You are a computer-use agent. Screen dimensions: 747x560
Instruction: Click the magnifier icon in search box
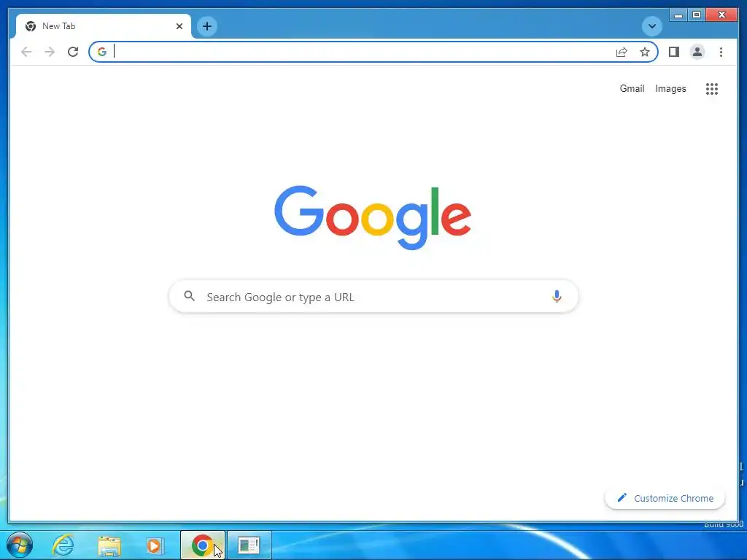[x=189, y=296]
